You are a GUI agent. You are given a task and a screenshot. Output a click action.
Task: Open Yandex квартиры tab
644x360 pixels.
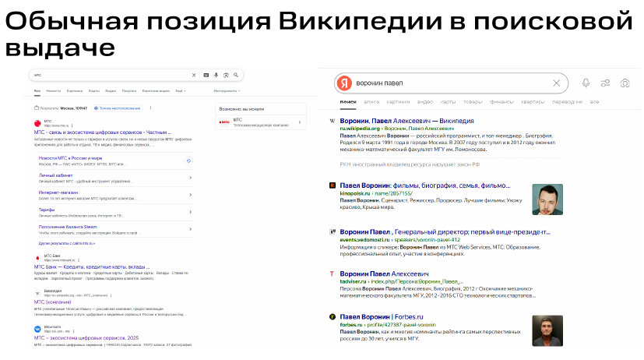533,102
